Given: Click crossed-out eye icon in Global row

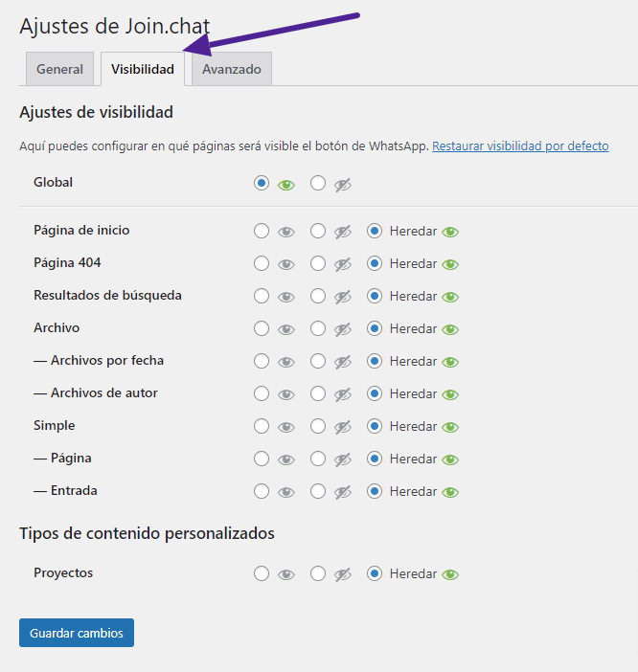Looking at the screenshot, I should tap(343, 185).
